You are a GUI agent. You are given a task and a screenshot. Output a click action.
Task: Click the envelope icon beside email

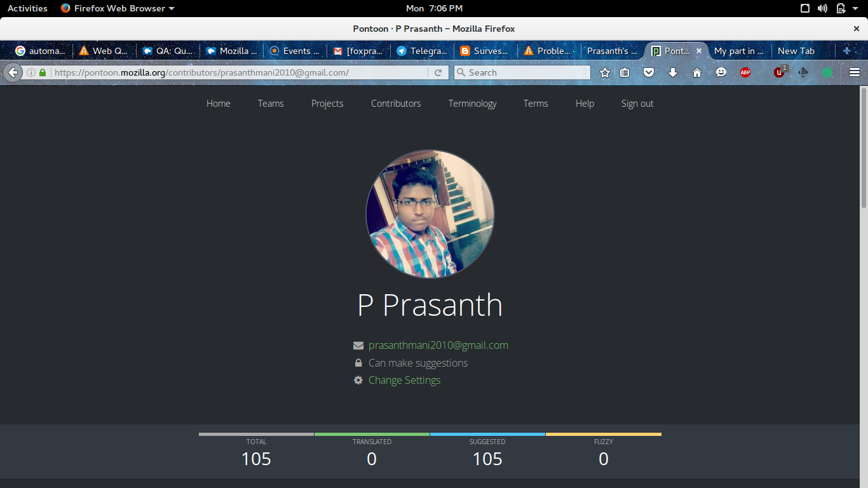358,346
